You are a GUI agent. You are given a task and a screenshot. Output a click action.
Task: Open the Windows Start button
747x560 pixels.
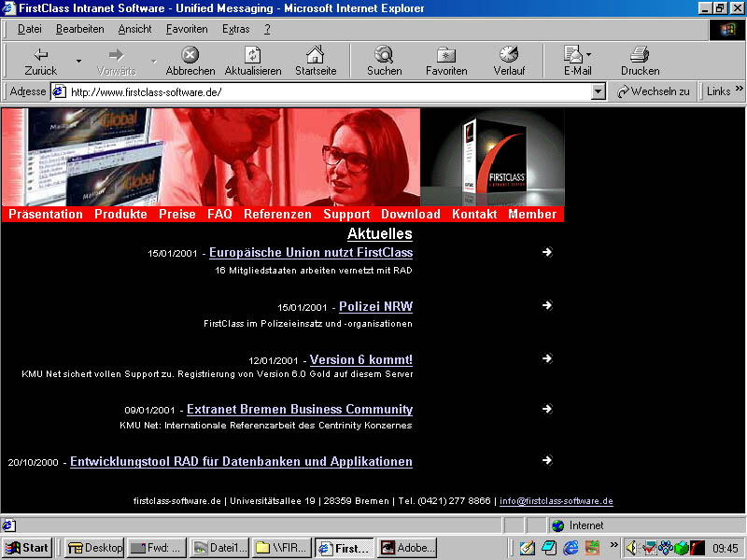tap(27, 548)
